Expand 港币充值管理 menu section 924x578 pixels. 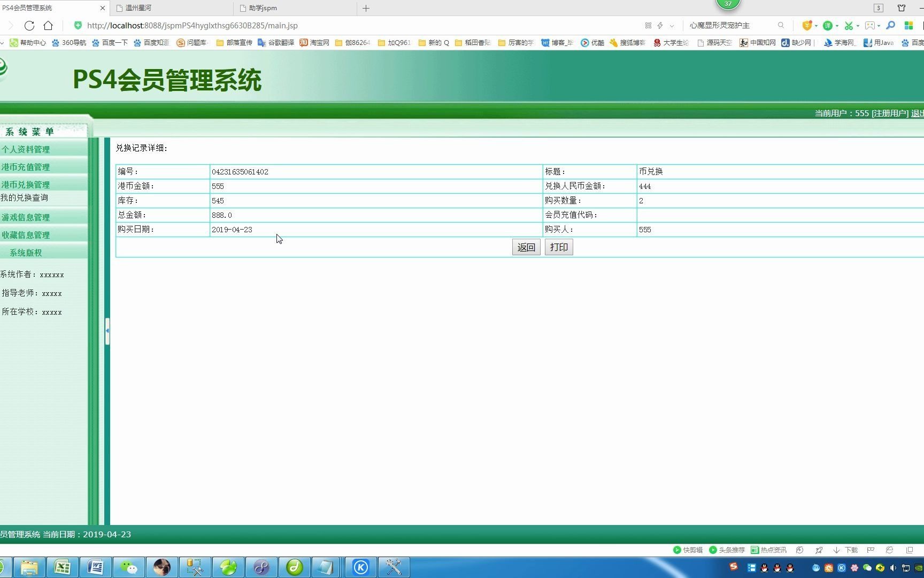coord(43,167)
